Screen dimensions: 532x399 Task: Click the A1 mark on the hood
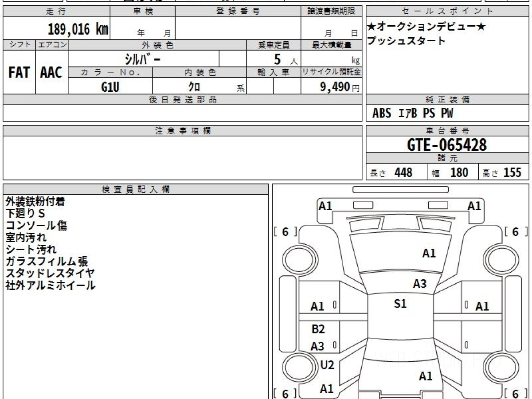point(429,253)
